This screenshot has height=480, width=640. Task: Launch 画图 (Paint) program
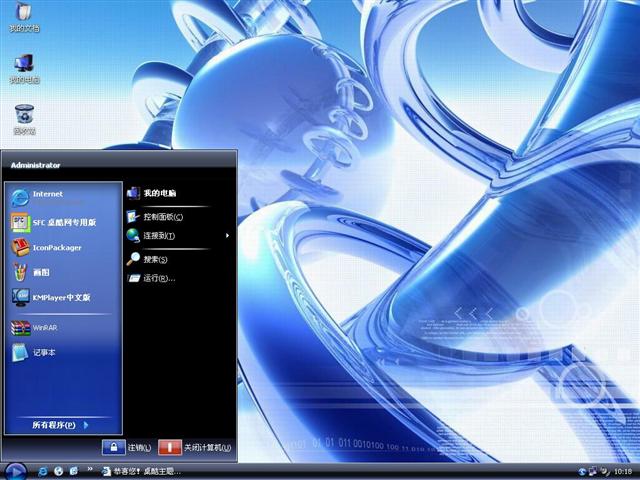[40, 272]
